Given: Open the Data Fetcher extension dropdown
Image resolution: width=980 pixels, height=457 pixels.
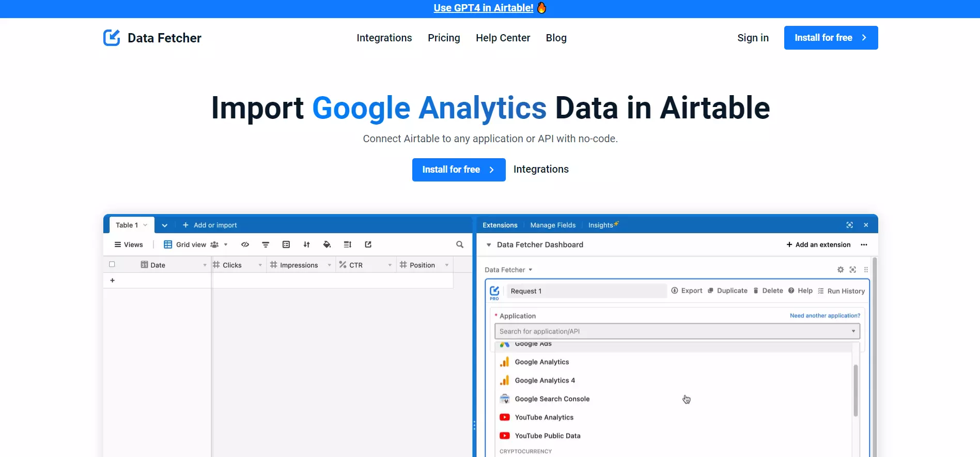Looking at the screenshot, I should 508,270.
